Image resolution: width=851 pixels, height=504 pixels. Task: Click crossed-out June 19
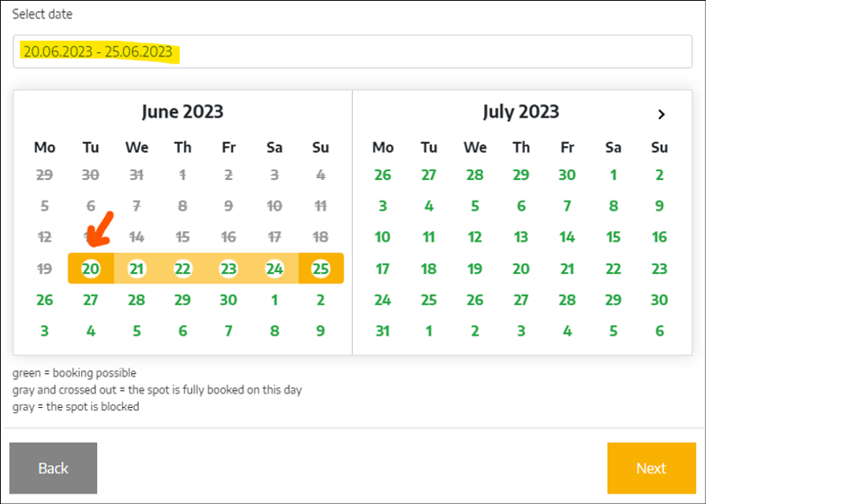click(x=44, y=268)
